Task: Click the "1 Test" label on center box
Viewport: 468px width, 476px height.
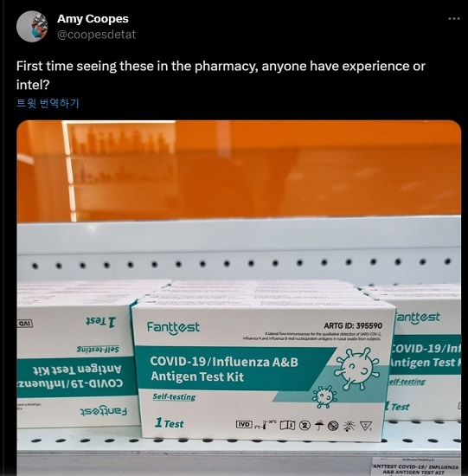Action: click(x=169, y=423)
